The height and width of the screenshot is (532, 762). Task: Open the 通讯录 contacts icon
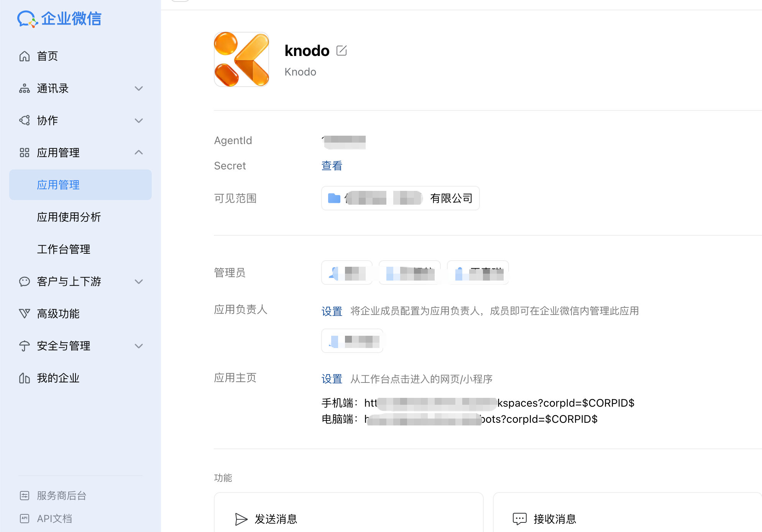point(25,89)
